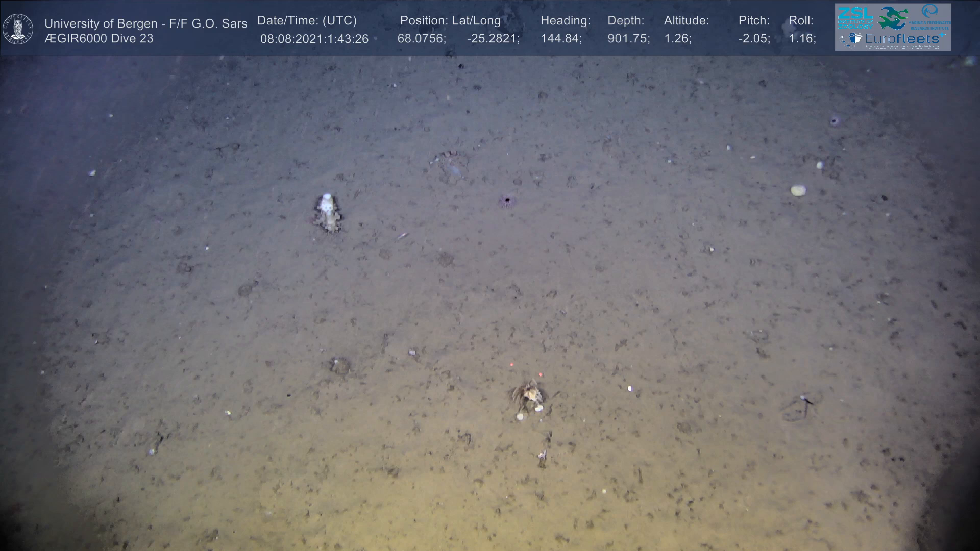This screenshot has width=980, height=551.
Task: Click the ZSL Institute of Zoology logo
Action: 855,18
